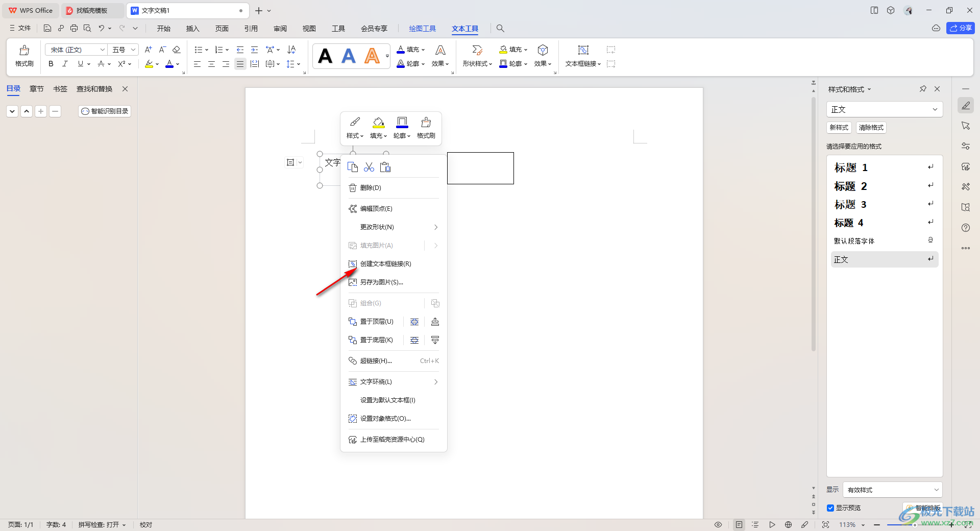Viewport: 980px width, 531px height.
Task: Toggle bold formatting
Action: pyautogui.click(x=51, y=64)
